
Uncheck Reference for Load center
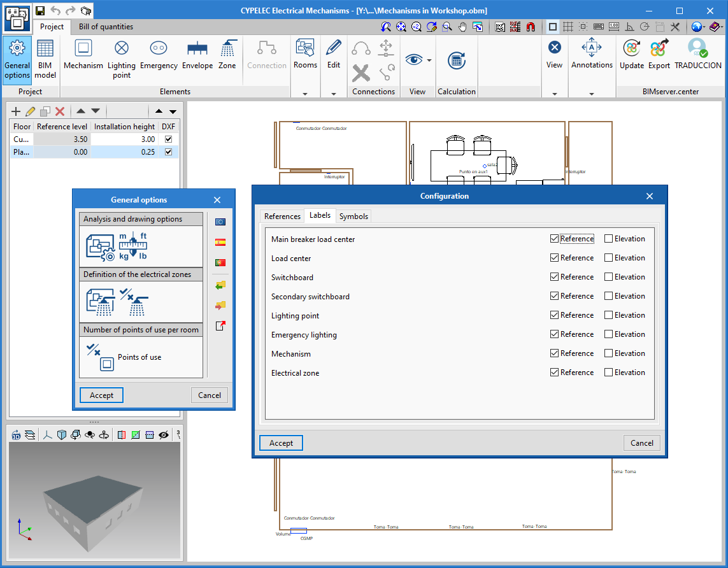point(554,257)
